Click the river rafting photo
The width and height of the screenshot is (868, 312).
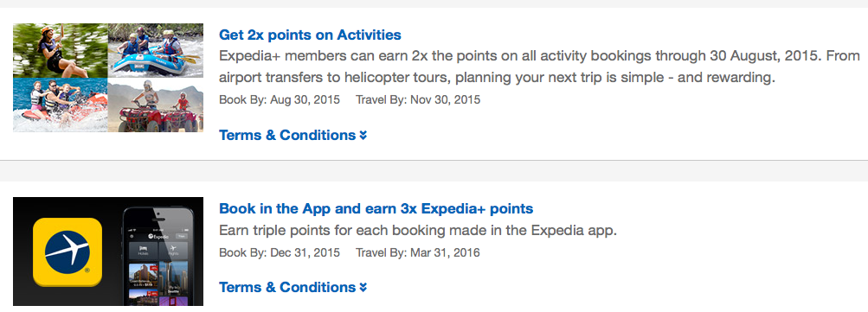(156, 50)
